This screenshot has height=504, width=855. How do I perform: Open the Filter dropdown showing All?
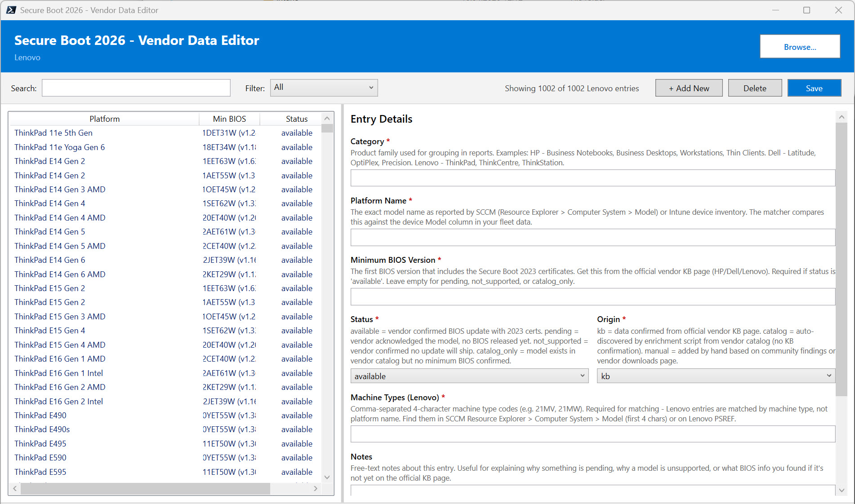click(323, 88)
